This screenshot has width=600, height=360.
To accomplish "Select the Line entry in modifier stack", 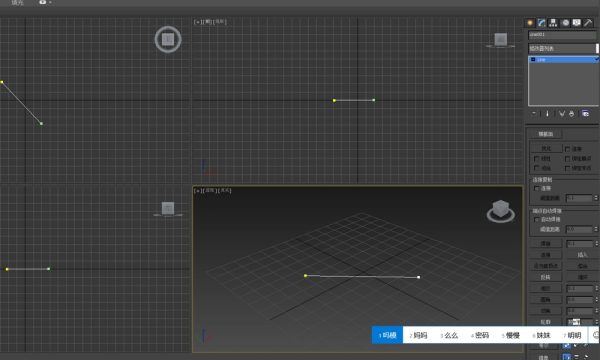I will pyautogui.click(x=563, y=60).
